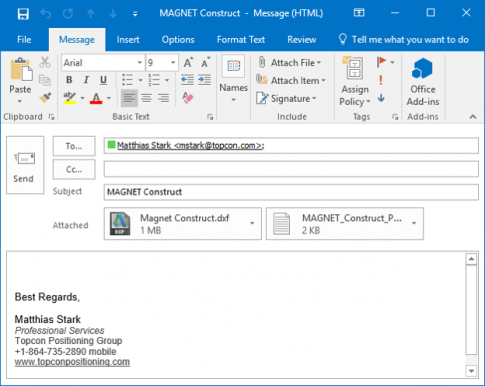Screen dimensions: 485x386
Task: Open the font size 9 dropdown
Action: (x=173, y=63)
